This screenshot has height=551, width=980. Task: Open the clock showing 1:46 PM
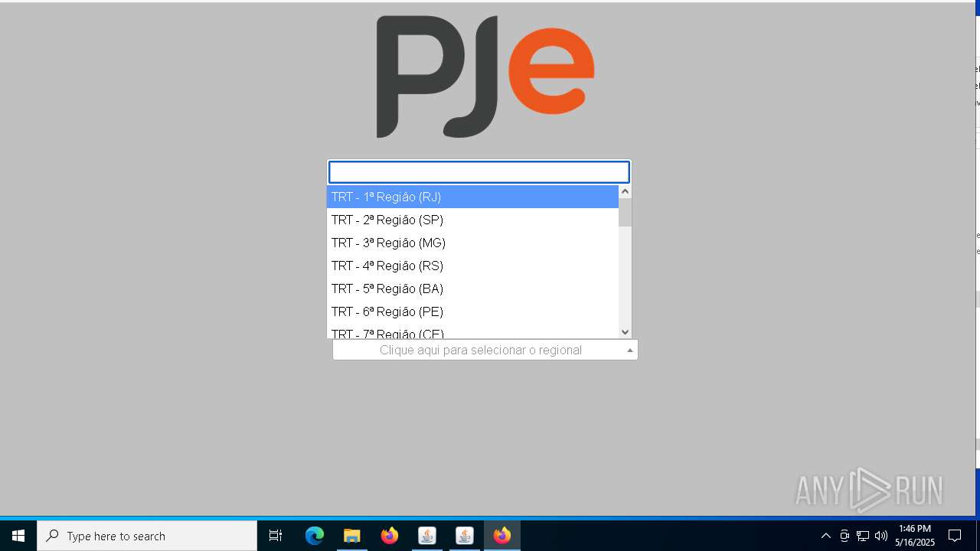coord(915,536)
